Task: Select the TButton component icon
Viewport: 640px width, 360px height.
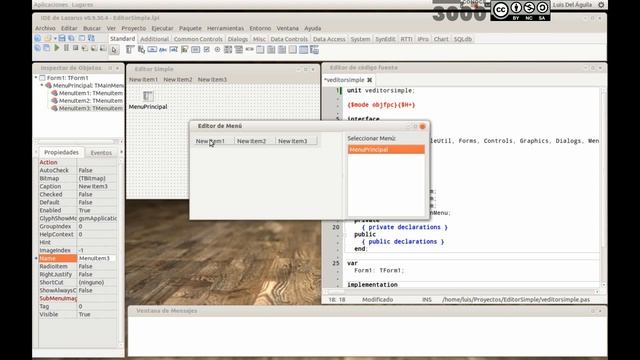Action: click(152, 49)
